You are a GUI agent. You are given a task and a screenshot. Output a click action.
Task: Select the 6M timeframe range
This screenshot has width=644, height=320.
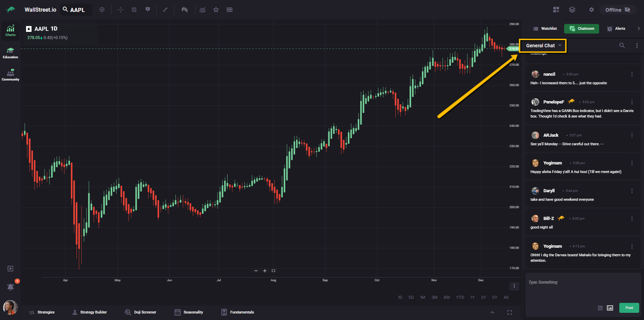pos(447,297)
